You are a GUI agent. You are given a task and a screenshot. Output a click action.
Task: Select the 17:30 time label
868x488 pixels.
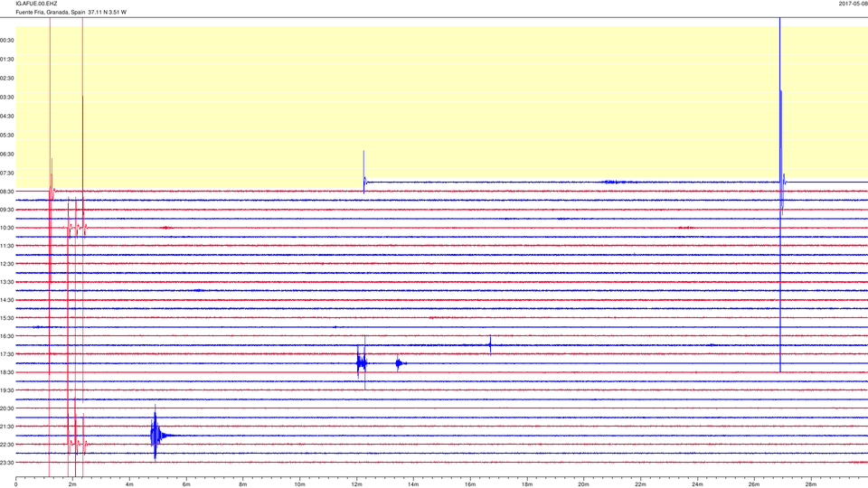point(7,354)
